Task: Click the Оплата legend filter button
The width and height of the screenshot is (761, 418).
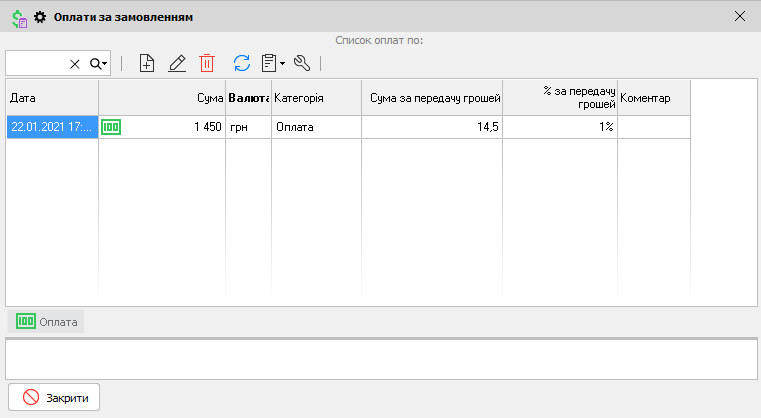Action: pos(47,322)
